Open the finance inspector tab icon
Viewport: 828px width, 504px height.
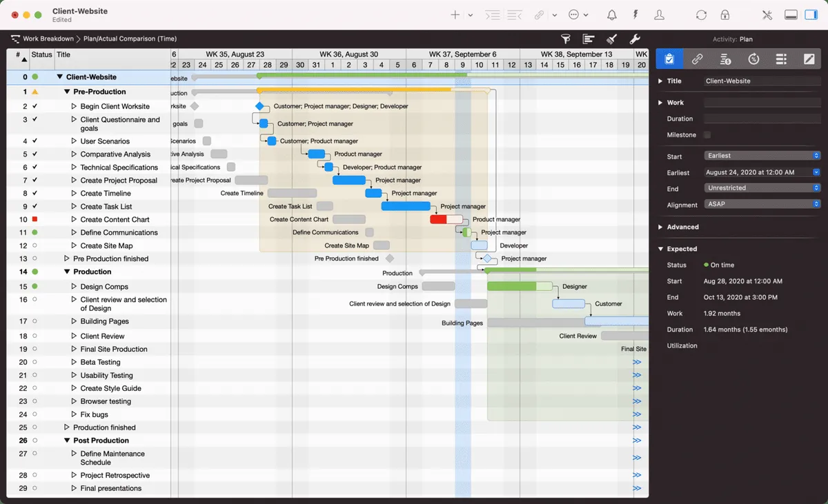[x=725, y=59]
